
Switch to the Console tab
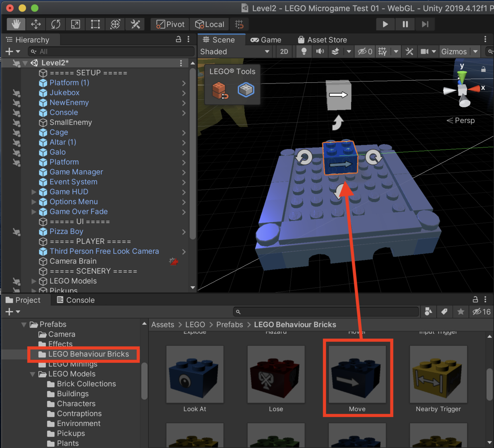point(76,300)
